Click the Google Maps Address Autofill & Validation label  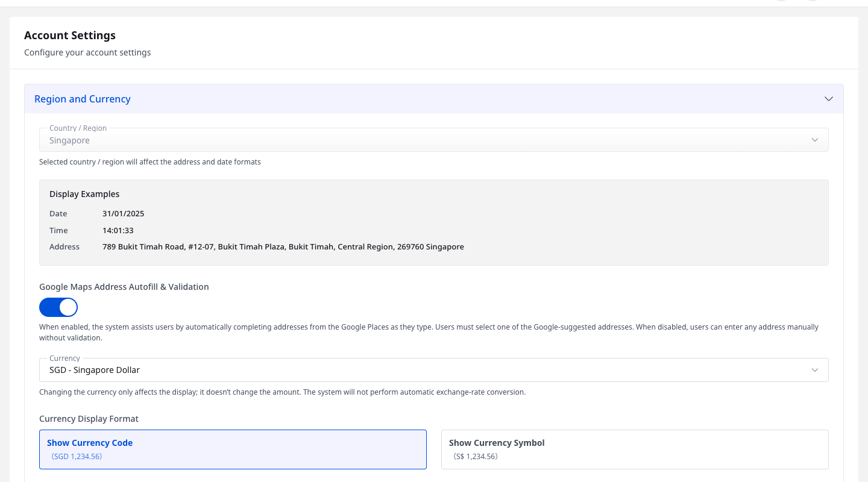[124, 287]
